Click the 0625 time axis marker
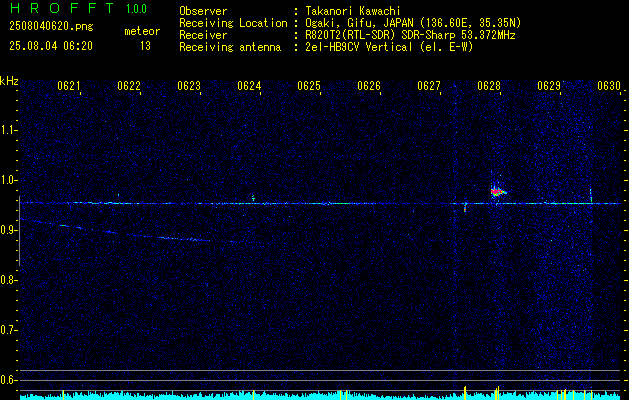Image resolution: width=629 pixels, height=400 pixels. [x=309, y=86]
